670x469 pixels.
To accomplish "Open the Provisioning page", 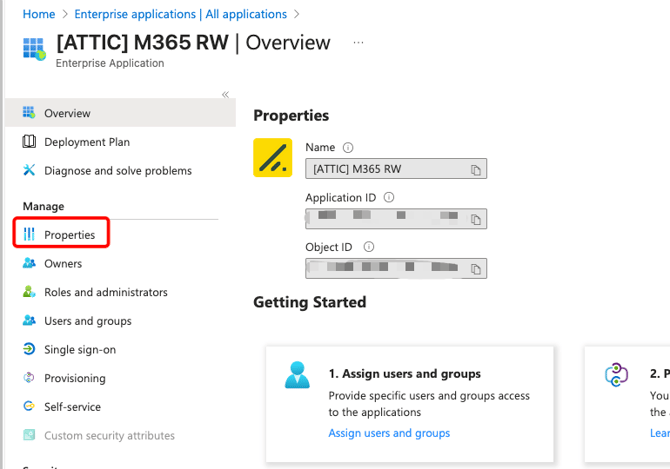I will point(74,378).
